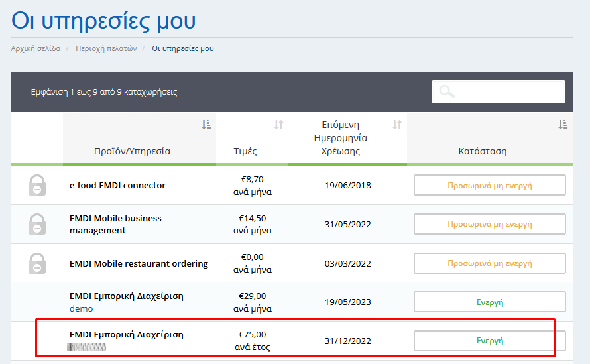The image size is (590, 364).
Task: Click the date 31/12/2022
Action: (347, 341)
